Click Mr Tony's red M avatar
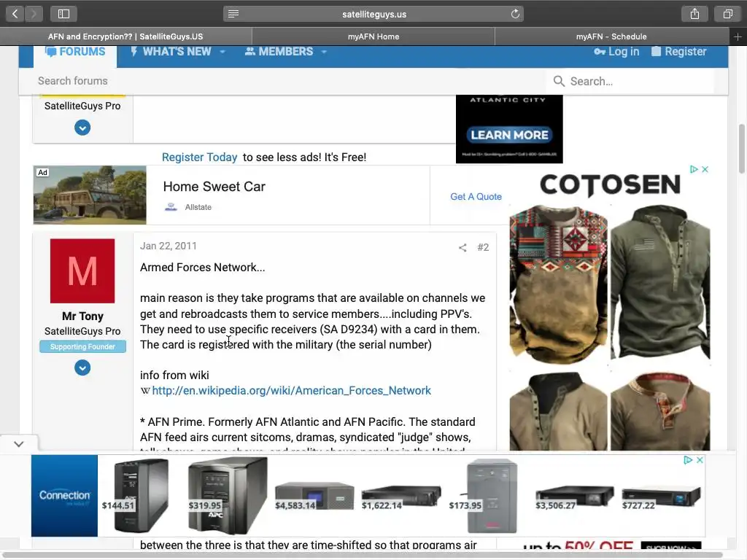The width and height of the screenshot is (747, 560). [82, 271]
